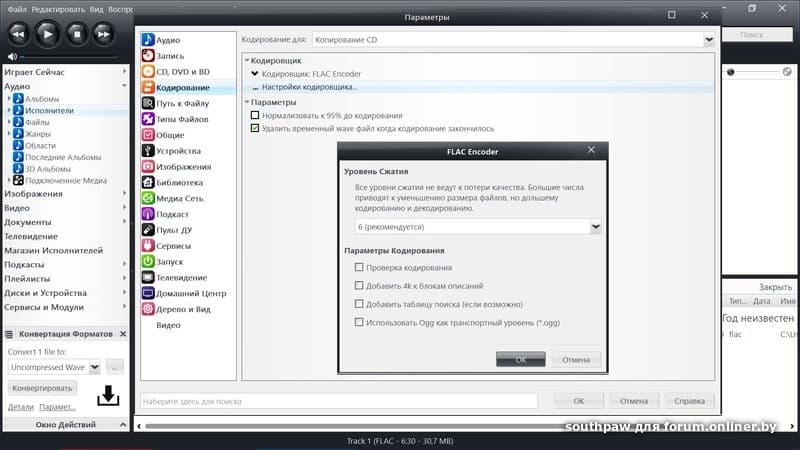Screen dimensions: 800x450
Task: Open the Изображения options icon
Action: 148,166
